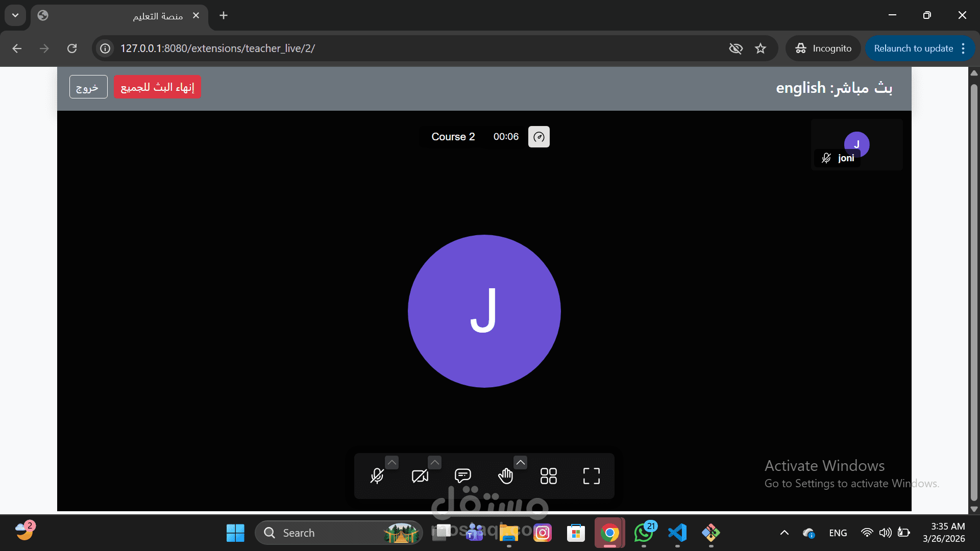
Task: Open the performance settings gauge icon
Action: [x=538, y=137]
